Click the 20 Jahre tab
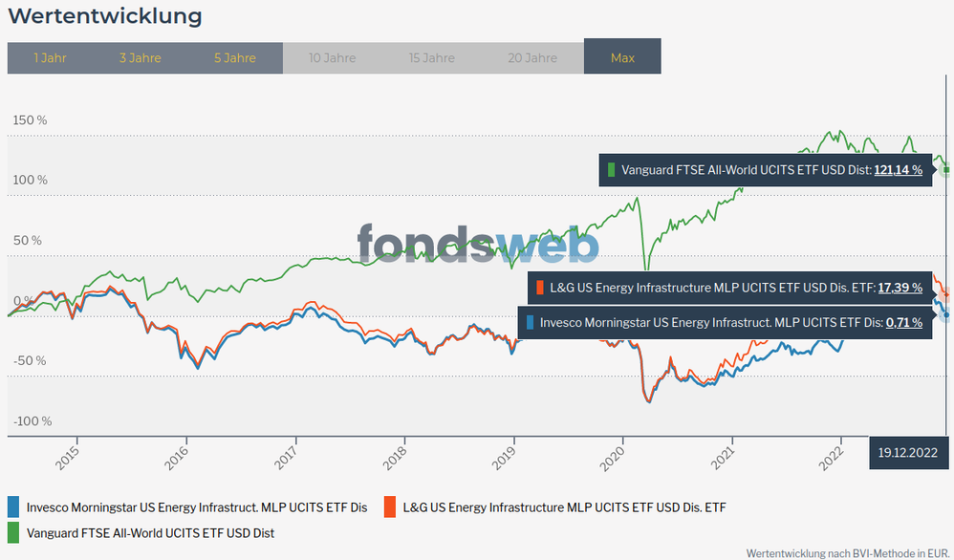The image size is (954, 560). 532,58
